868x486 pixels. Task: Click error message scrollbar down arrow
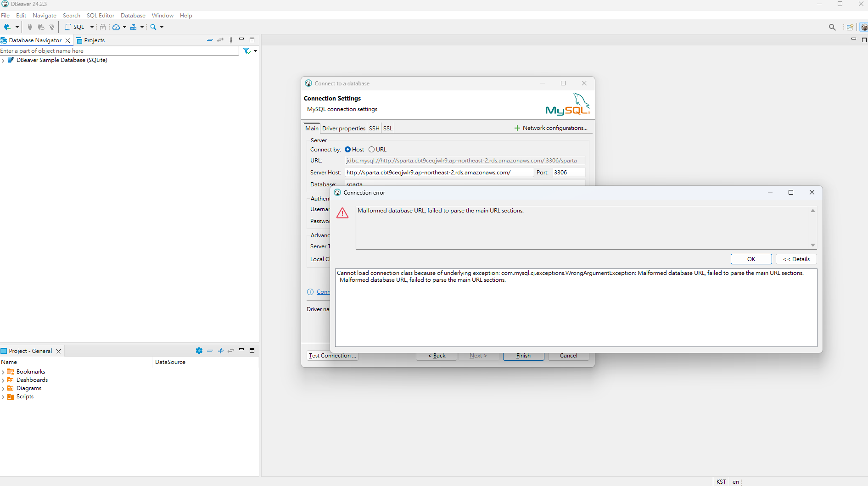(813, 245)
